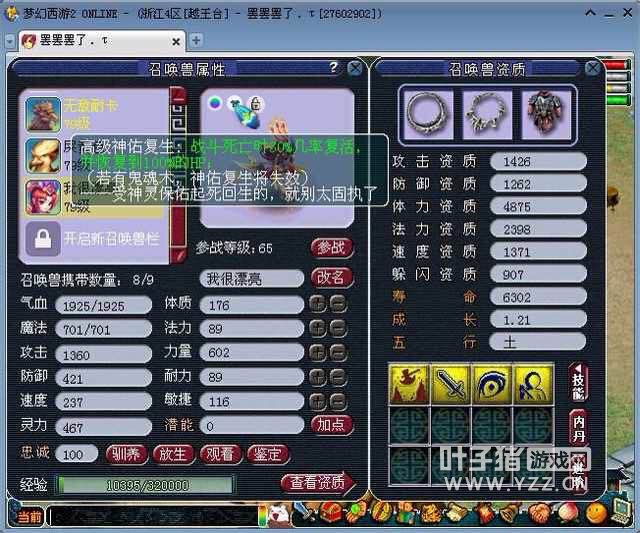Click the white bear face icon in bottom bar
Viewport: 640px width, 533px height.
[279, 513]
